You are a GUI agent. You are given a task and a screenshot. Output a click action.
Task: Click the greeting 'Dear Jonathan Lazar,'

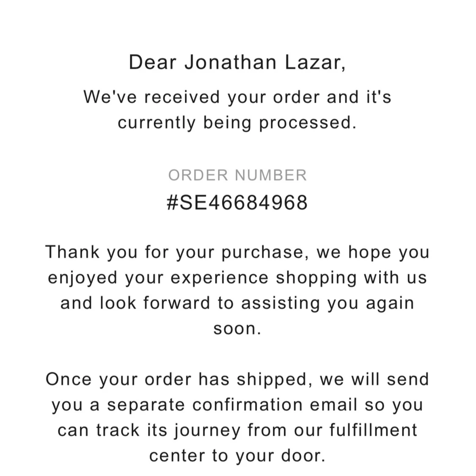click(x=237, y=63)
